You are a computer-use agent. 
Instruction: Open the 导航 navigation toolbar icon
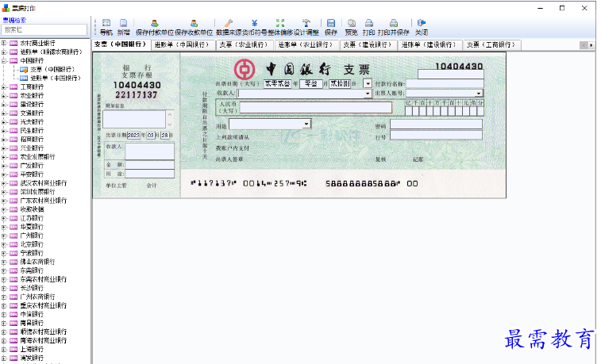tap(106, 23)
